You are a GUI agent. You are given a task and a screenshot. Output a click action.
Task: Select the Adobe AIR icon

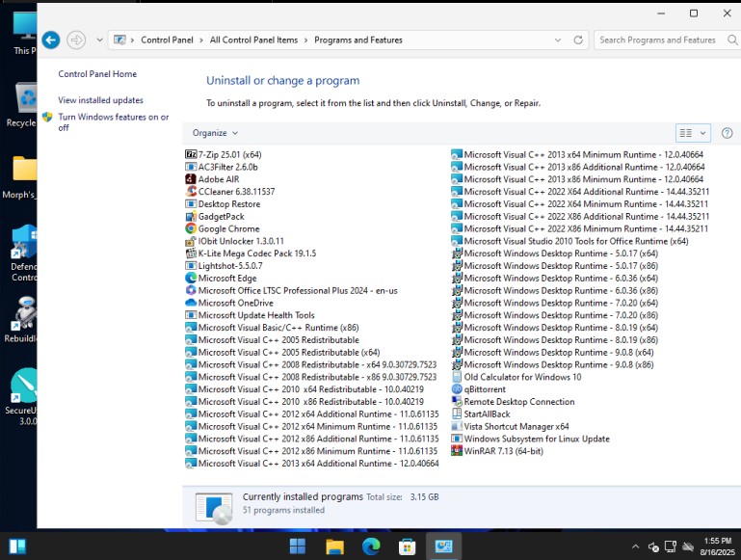pos(191,179)
